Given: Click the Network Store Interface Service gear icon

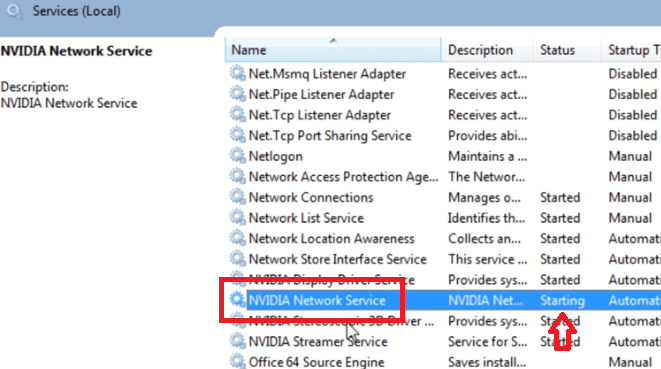Looking at the screenshot, I should click(x=237, y=259).
